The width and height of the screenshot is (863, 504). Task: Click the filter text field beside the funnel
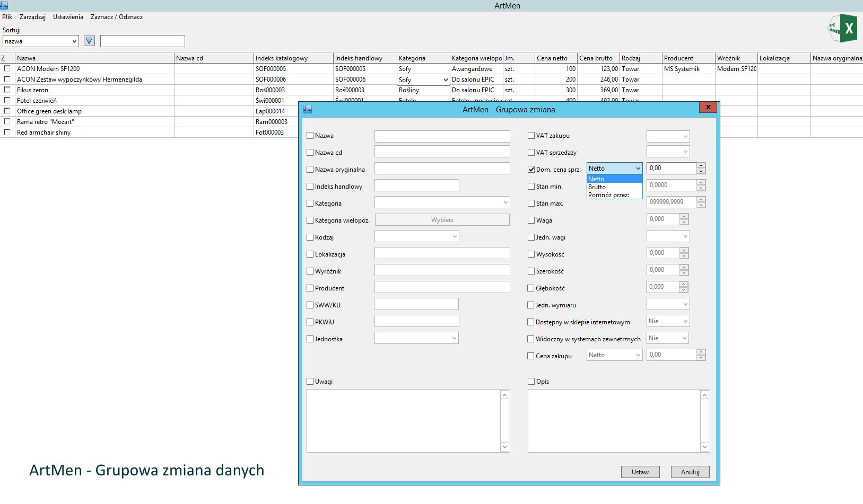click(x=143, y=41)
